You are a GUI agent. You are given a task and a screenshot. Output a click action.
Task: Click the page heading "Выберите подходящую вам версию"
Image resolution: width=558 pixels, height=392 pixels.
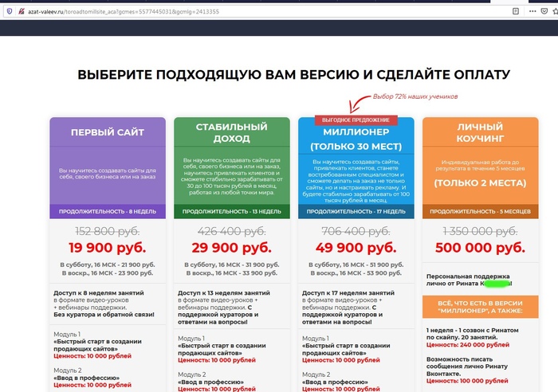pyautogui.click(x=294, y=75)
